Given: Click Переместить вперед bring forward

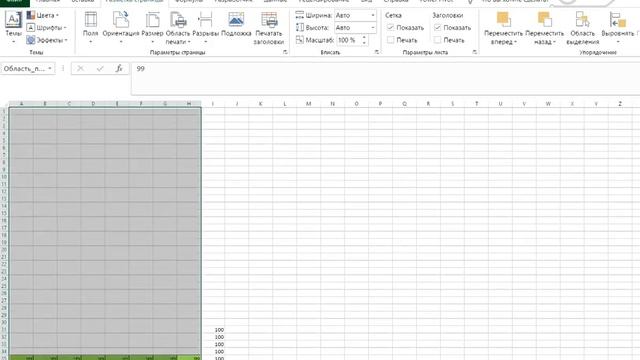Looking at the screenshot, I should pyautogui.click(x=503, y=28).
